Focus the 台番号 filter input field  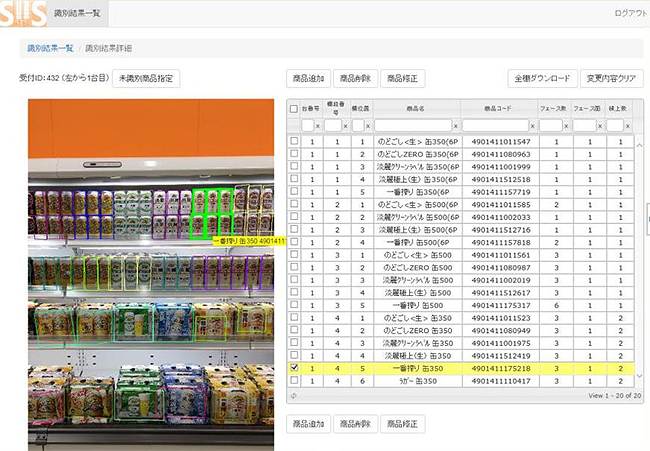pos(308,126)
